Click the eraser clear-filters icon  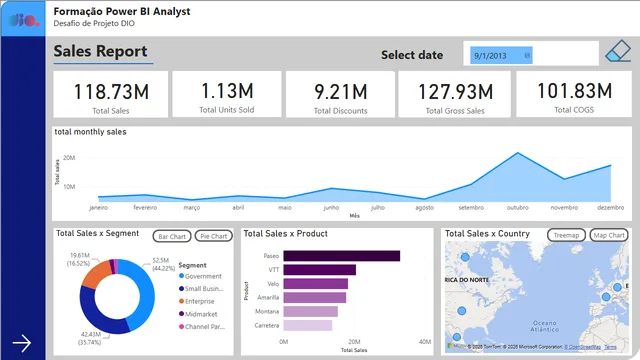[x=618, y=51]
